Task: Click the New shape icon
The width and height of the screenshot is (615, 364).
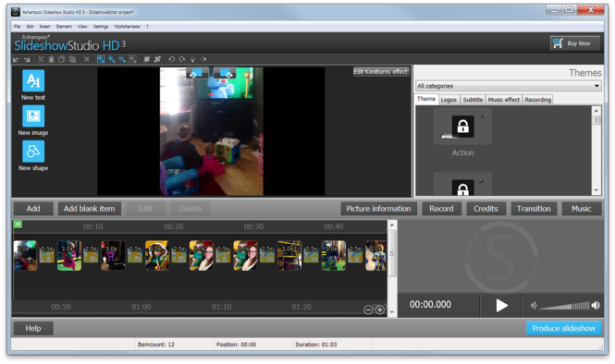Action: [x=33, y=151]
